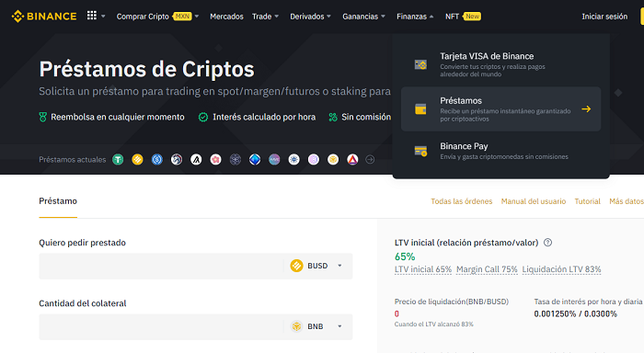Viewport: 644px width, 353px height.
Task: Click the Cuando el LTV alcanzó 83% note
Action: click(433, 325)
